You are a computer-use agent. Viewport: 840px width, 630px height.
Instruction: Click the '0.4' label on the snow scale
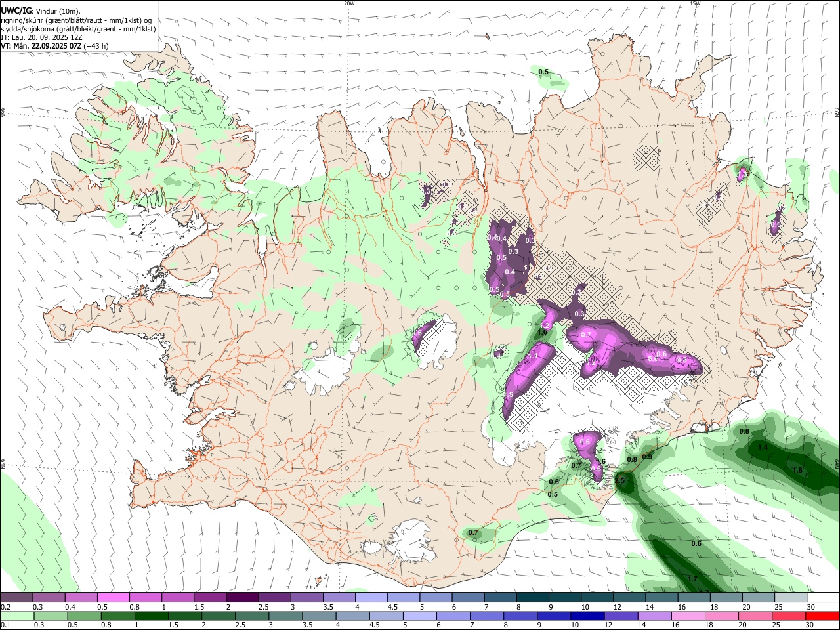70,607
